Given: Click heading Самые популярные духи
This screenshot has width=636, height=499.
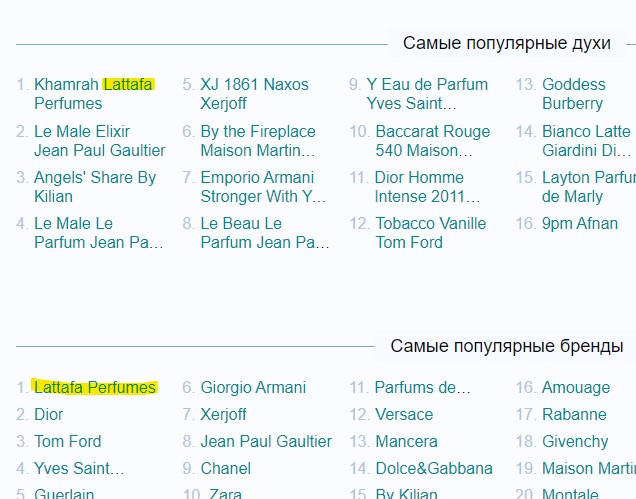Looking at the screenshot, I should (507, 43).
